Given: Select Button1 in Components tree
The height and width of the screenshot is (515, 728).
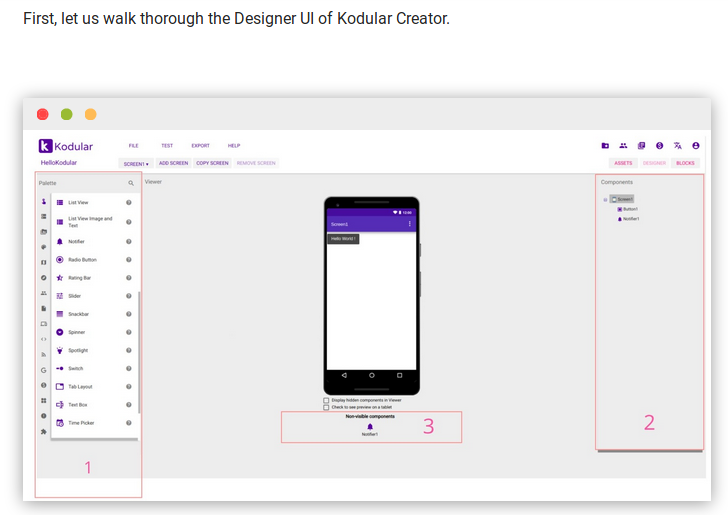Looking at the screenshot, I should (628, 209).
